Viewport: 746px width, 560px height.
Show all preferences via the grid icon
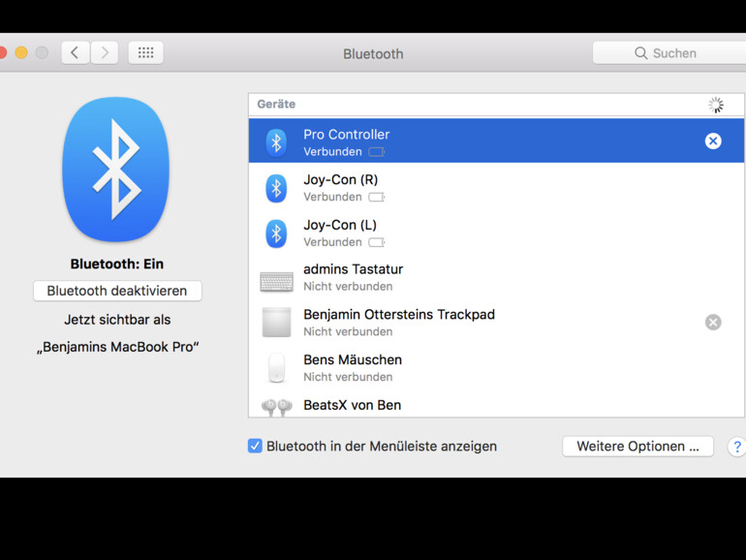point(145,52)
